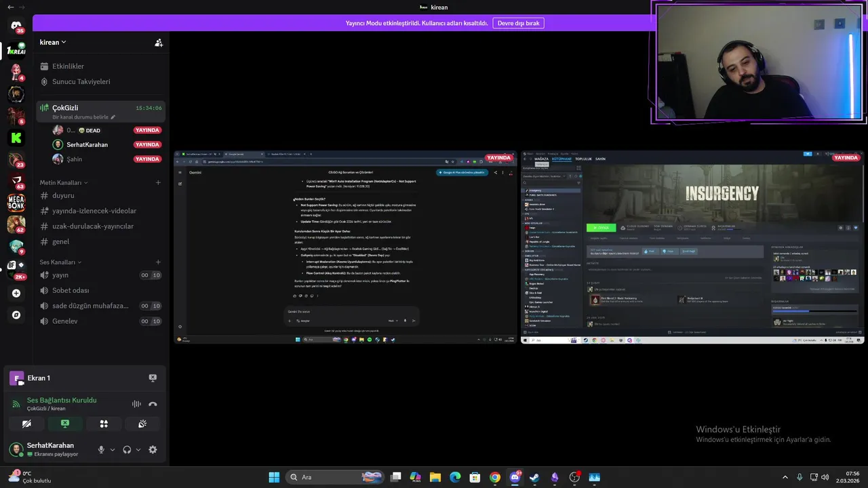Screen dimensions: 868x488
Task: Select the kirean server icon in sidebar
Action: click(x=16, y=50)
